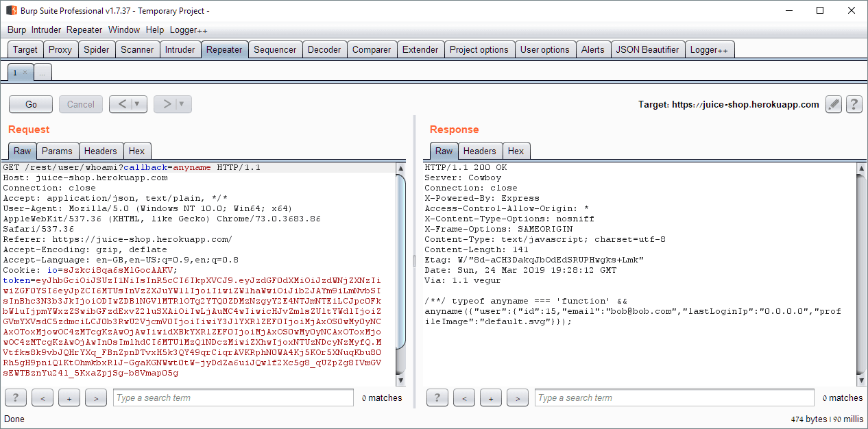This screenshot has height=429, width=868.
Task: Select the response Headers tab
Action: pyautogui.click(x=479, y=151)
